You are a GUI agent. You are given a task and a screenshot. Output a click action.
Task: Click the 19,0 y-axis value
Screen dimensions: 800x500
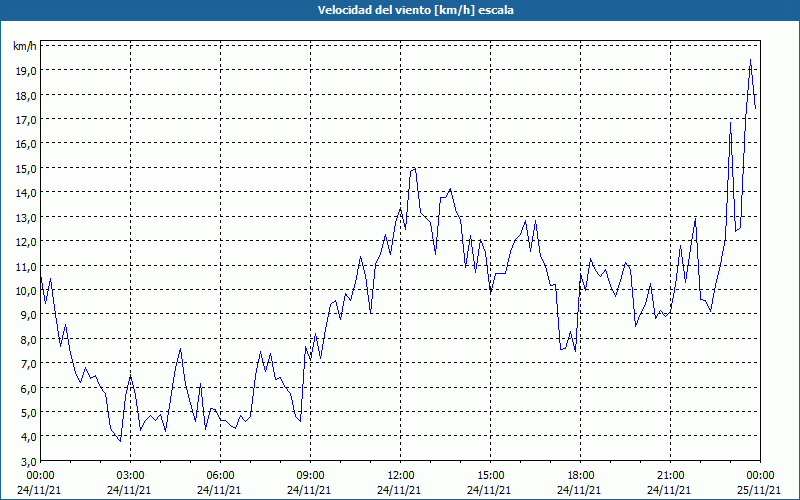click(27, 71)
